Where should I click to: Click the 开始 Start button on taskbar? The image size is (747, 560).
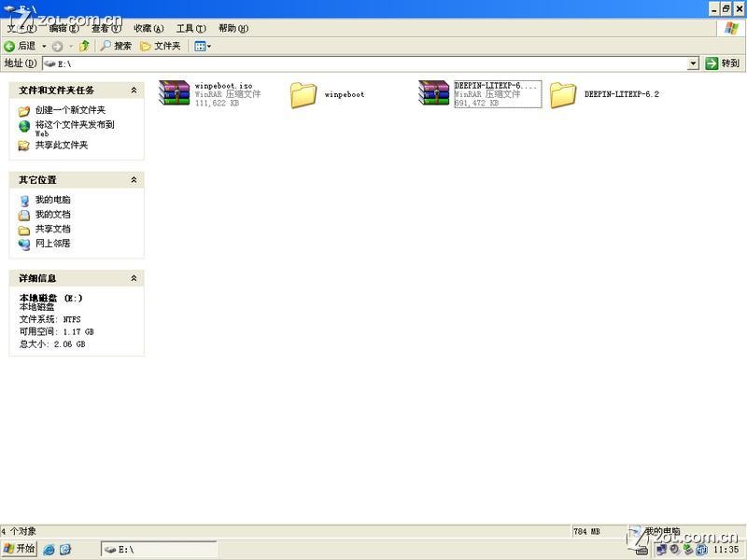(19, 549)
